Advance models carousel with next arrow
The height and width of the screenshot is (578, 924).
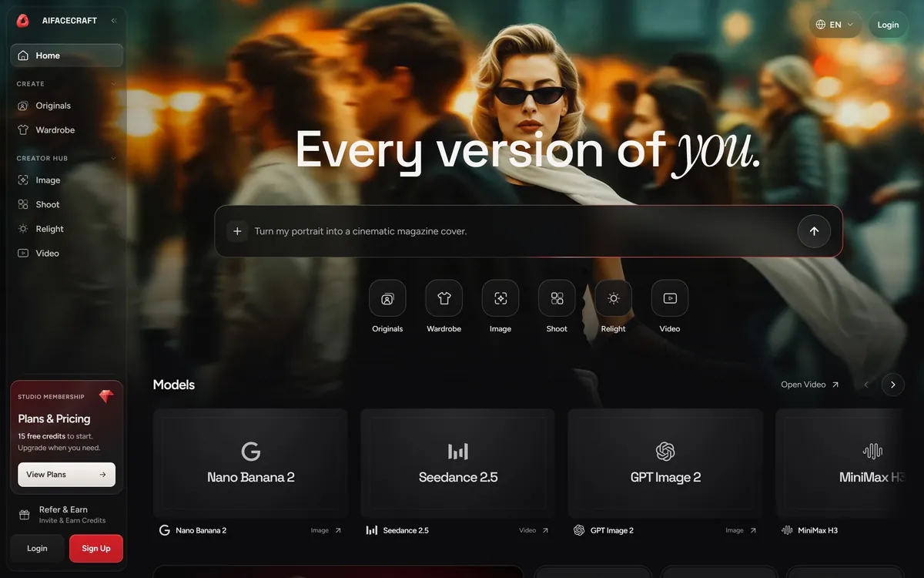(x=893, y=385)
